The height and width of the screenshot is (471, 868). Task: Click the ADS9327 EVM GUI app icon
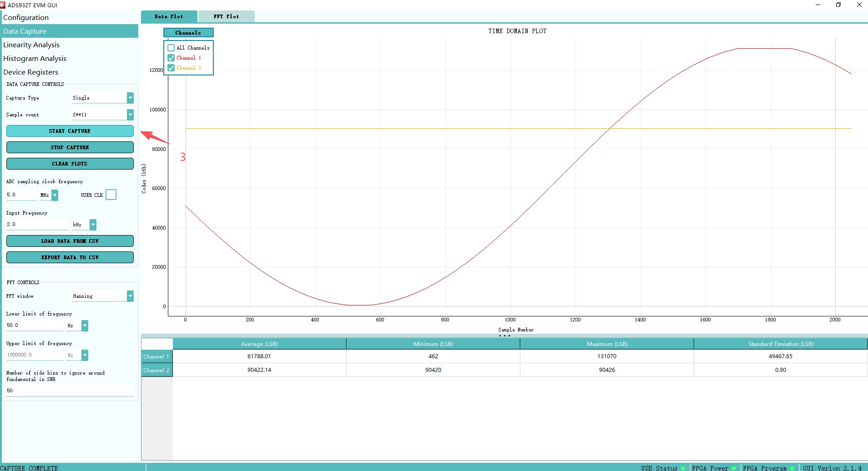tap(3, 5)
